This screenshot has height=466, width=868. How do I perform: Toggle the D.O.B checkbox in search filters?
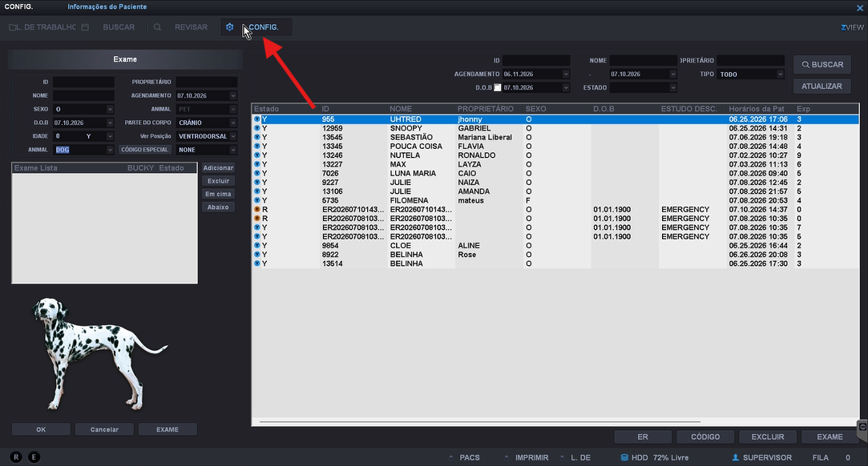point(497,88)
